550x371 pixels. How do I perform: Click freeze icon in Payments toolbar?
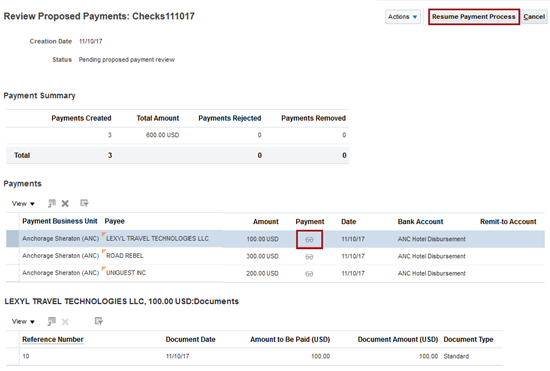[52, 203]
